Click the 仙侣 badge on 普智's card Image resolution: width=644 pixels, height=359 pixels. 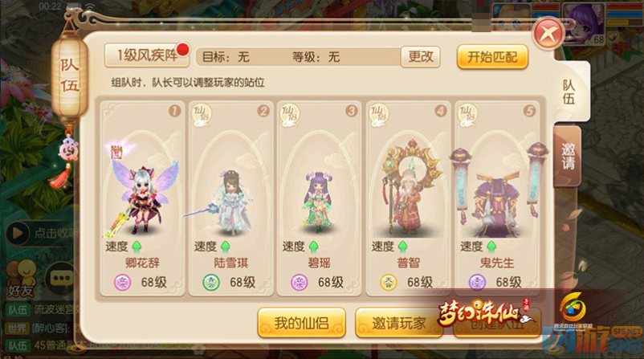pos(379,115)
